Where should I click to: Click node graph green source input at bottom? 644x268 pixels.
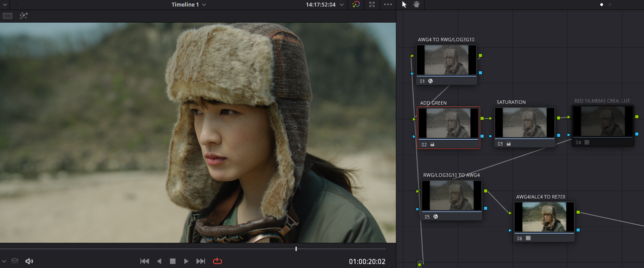(x=419, y=264)
